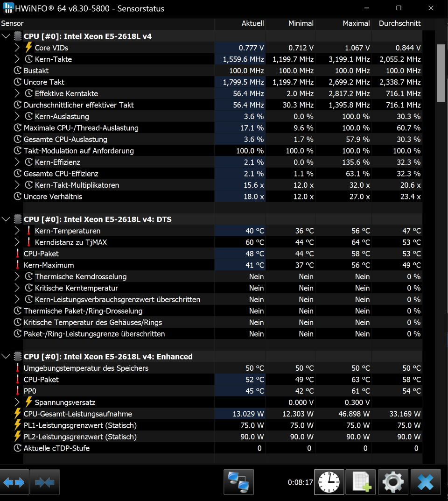Viewport: 448px width, 501px height.
Task: Expand the Kritische Kerntemperatur row
Action: [x=17, y=288]
